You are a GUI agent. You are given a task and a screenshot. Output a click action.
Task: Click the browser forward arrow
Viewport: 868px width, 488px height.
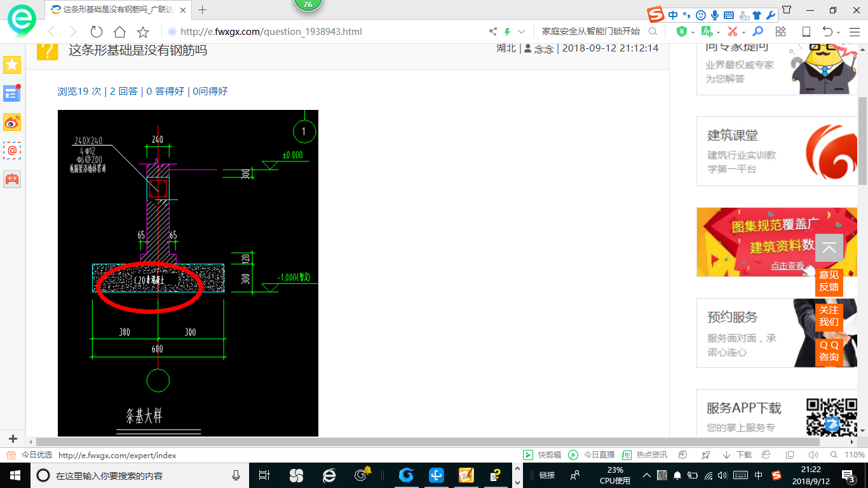(x=73, y=32)
